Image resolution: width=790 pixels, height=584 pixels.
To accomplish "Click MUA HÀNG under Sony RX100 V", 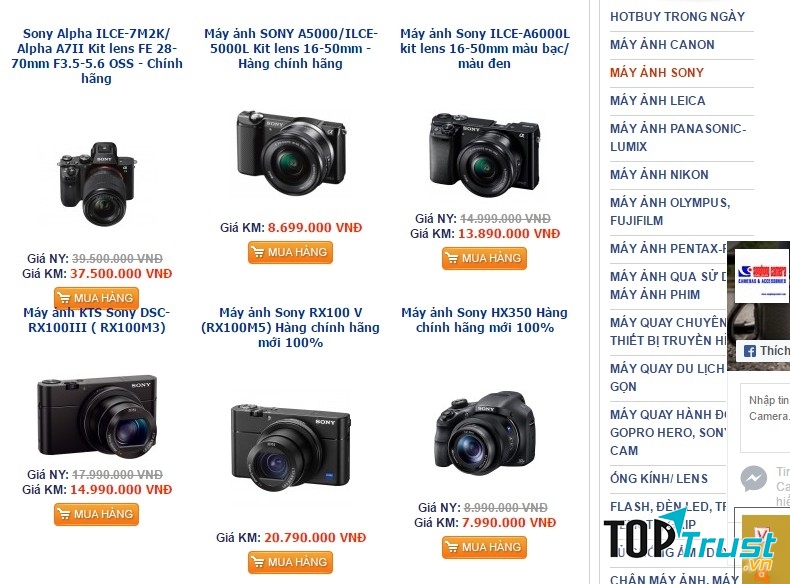I will pyautogui.click(x=290, y=562).
